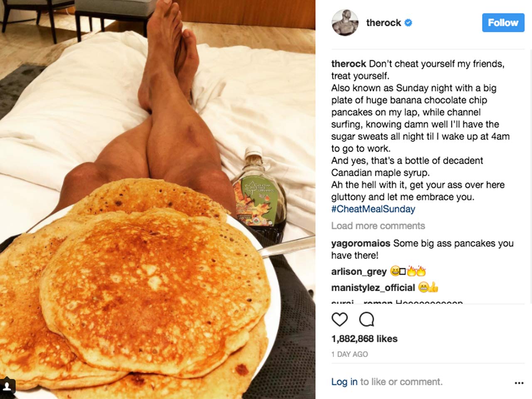Image resolution: width=532 pixels, height=399 pixels.
Task: Open yagoromaios commenter profile
Action: [361, 243]
